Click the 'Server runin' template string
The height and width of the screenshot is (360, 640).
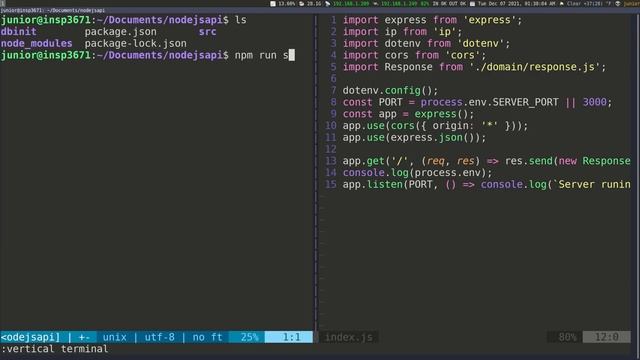pyautogui.click(x=591, y=185)
